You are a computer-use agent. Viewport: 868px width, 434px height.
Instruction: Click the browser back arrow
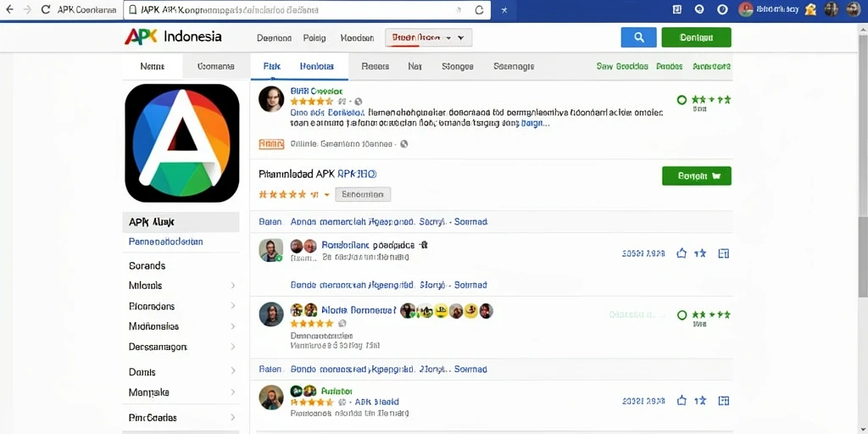[9, 9]
